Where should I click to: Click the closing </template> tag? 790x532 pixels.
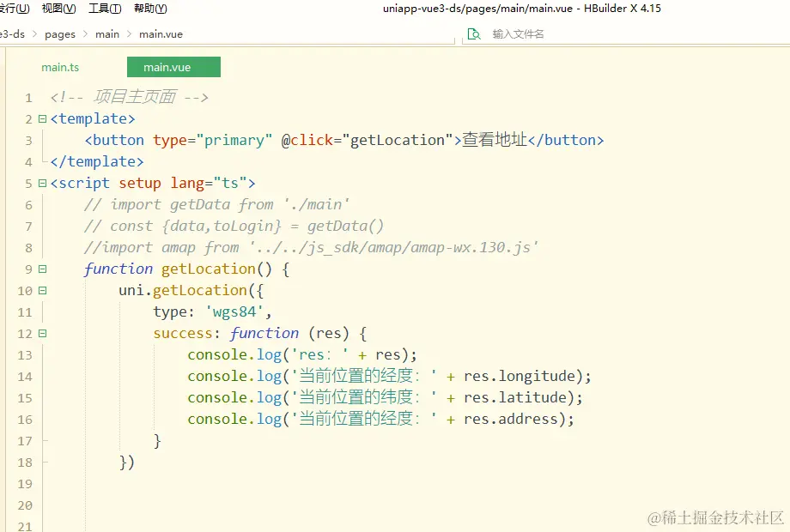[97, 161]
